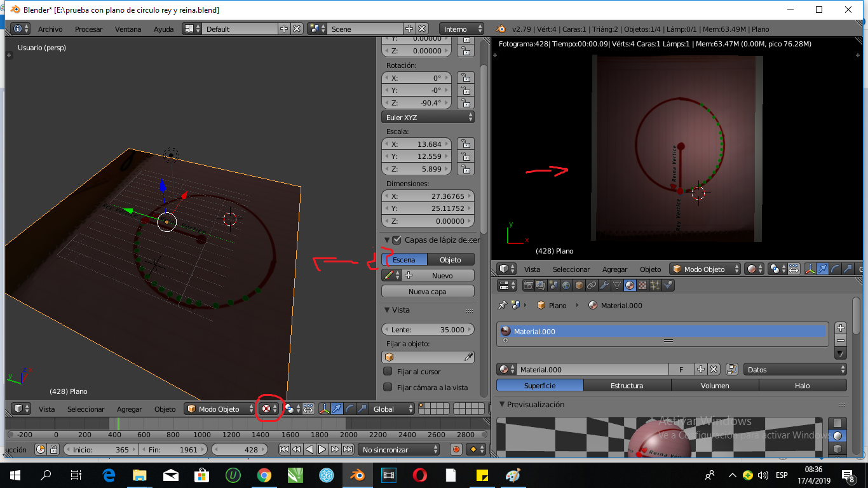This screenshot has height=488, width=868.
Task: Open the Euler XYZ rotation mode dropdown
Action: (x=428, y=118)
